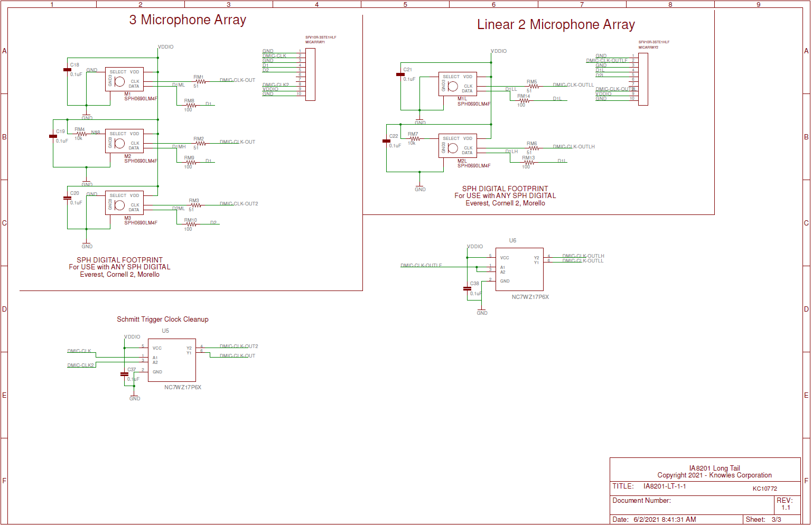
Task: Select the M2 microphone component
Action: pyautogui.click(x=124, y=141)
